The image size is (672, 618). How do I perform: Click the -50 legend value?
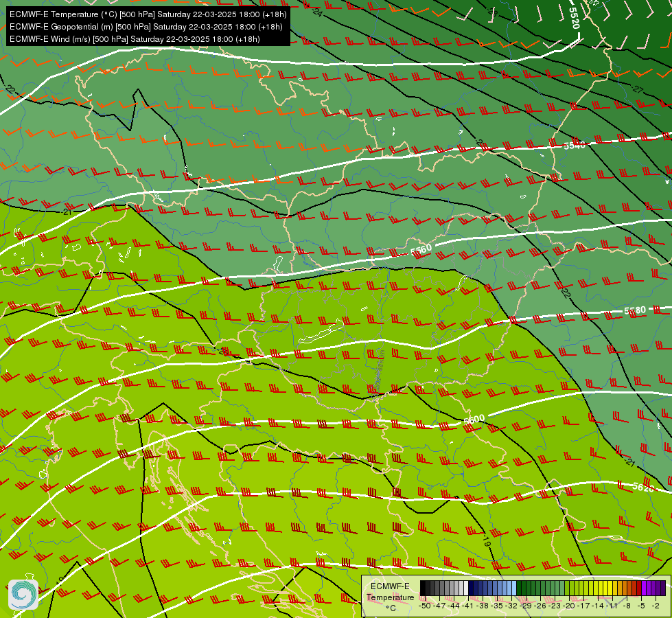[x=424, y=606]
